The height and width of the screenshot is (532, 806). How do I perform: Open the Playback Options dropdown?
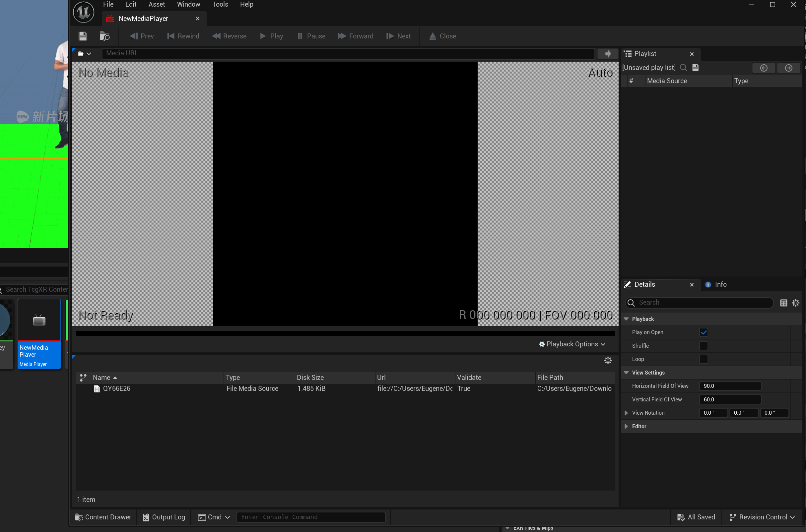click(572, 344)
